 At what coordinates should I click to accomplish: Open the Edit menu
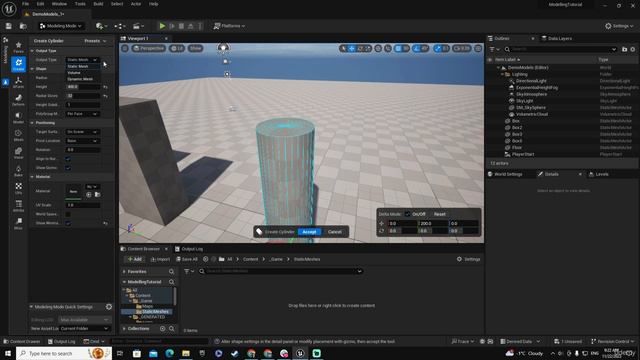pyautogui.click(x=40, y=4)
